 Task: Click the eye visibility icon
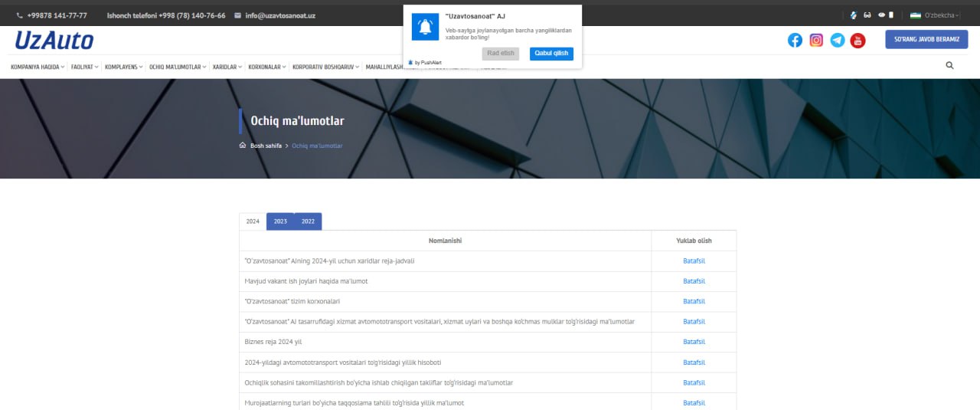pyautogui.click(x=881, y=15)
